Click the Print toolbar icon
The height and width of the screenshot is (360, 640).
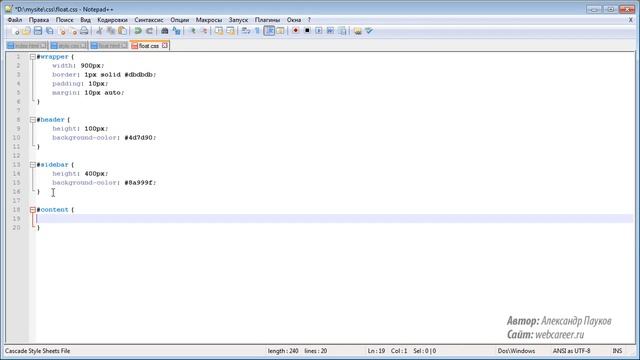84,31
